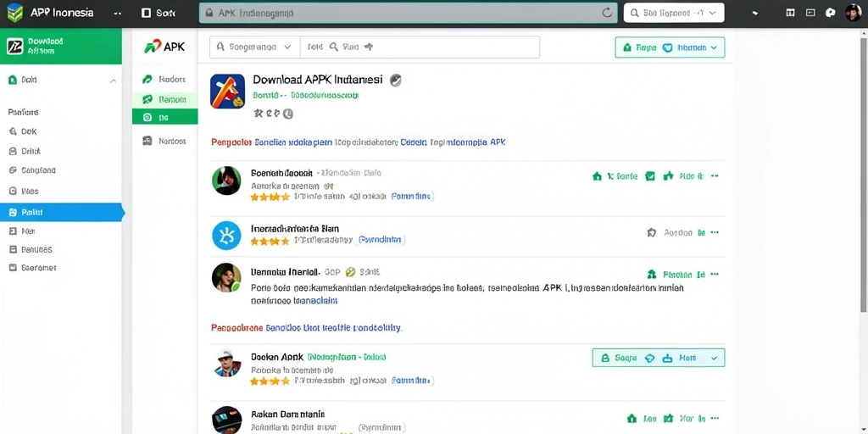The image size is (868, 434).
Task: Click the blue round app icon in the list
Action: pos(226,236)
